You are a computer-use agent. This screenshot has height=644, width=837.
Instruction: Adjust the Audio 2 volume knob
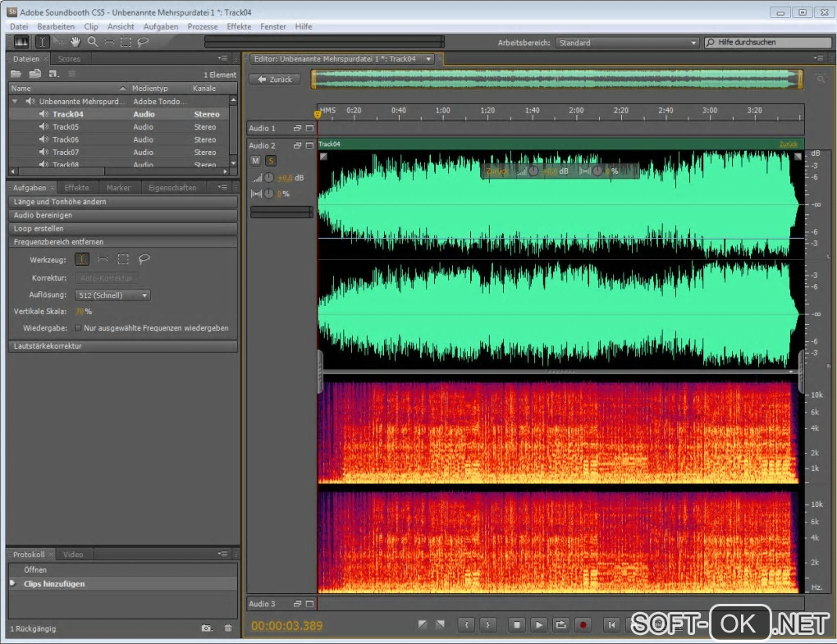coord(268,178)
